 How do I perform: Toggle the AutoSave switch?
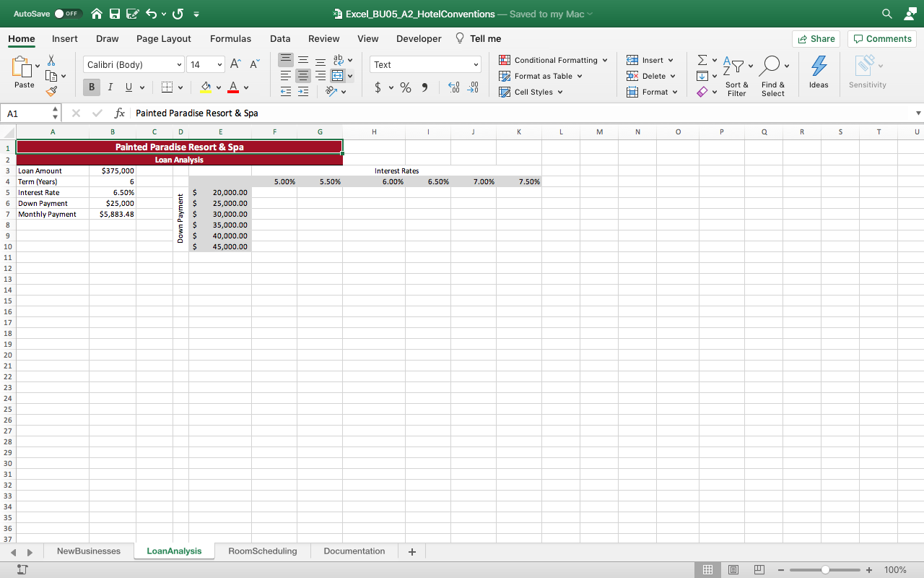(x=68, y=14)
